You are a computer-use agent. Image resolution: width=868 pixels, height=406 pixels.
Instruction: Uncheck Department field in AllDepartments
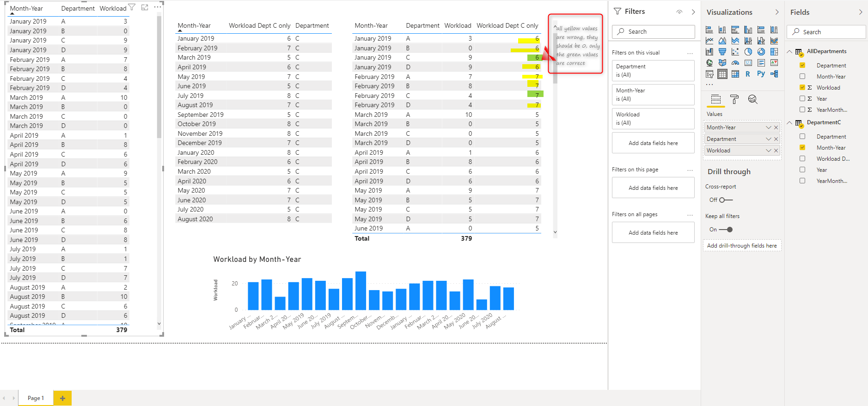click(802, 66)
